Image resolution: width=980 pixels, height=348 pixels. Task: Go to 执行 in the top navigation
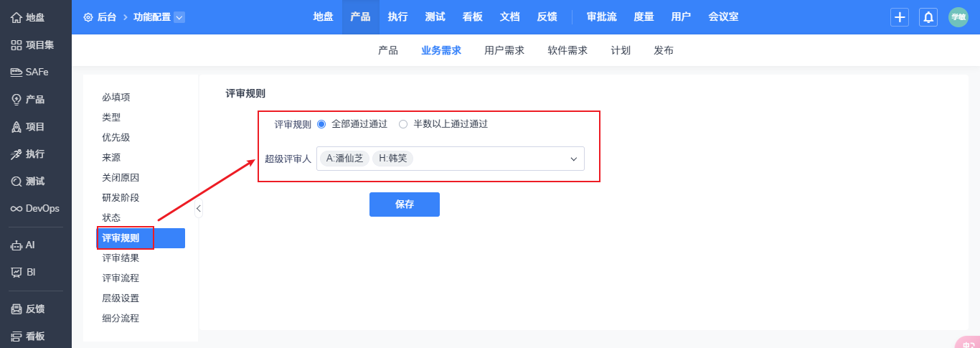point(397,17)
